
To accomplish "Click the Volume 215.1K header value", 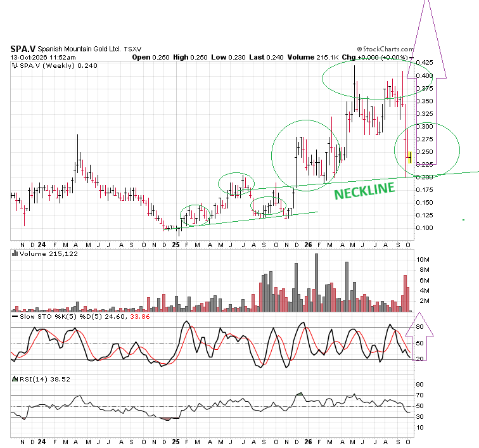I will (313, 57).
